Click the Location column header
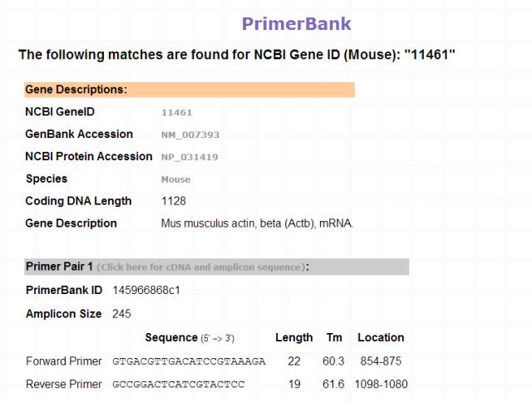This screenshot has width=532, height=402. click(381, 337)
